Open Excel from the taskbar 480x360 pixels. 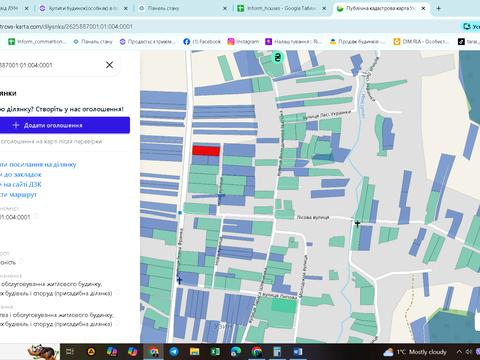215,352
